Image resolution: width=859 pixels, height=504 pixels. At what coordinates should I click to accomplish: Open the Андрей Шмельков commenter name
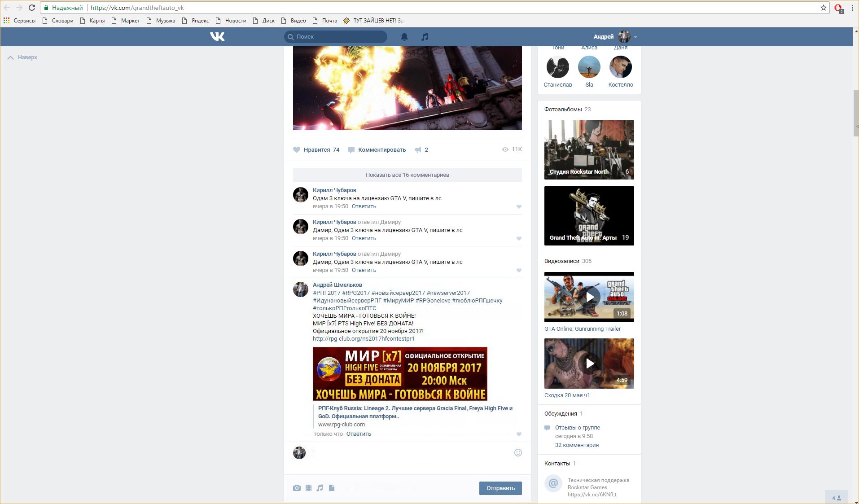point(337,285)
